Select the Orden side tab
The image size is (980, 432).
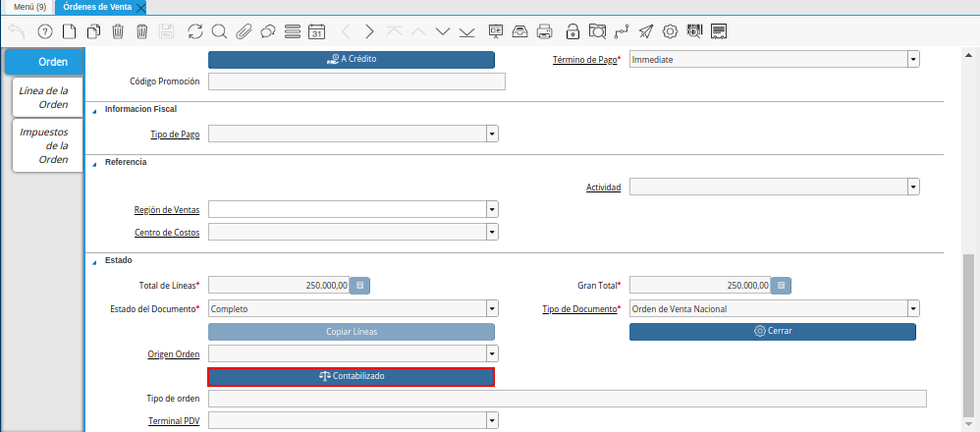point(44,62)
